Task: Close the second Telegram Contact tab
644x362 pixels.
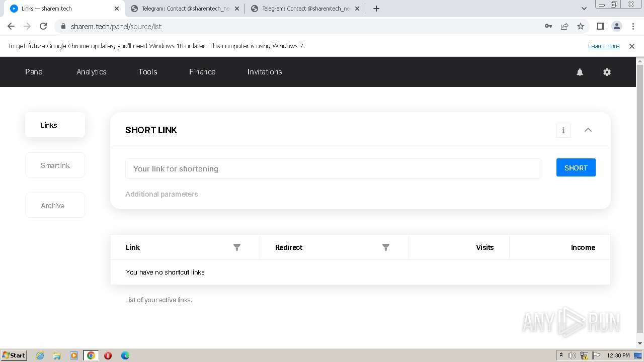Action: tap(357, 9)
